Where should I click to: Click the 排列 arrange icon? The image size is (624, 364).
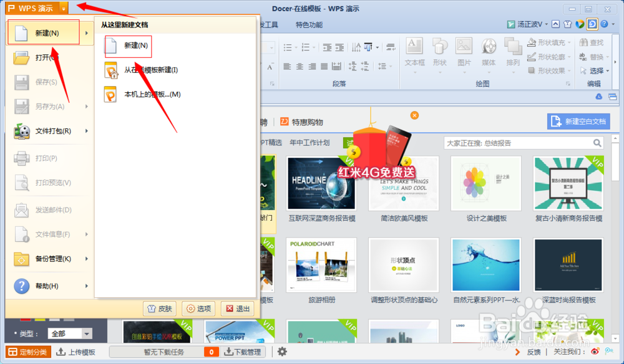(513, 47)
